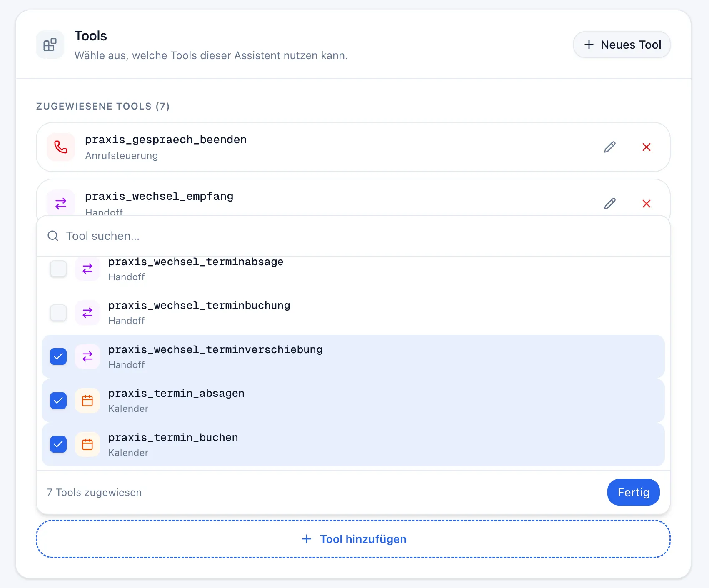The width and height of the screenshot is (709, 588).
Task: Click the ZUGEWIESENE TOOLS (7) heading
Action: 103,106
